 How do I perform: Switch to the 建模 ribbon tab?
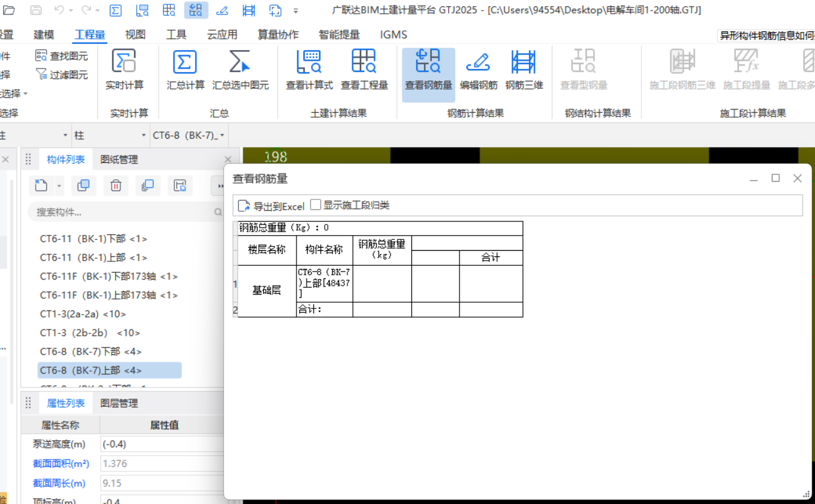(x=44, y=35)
